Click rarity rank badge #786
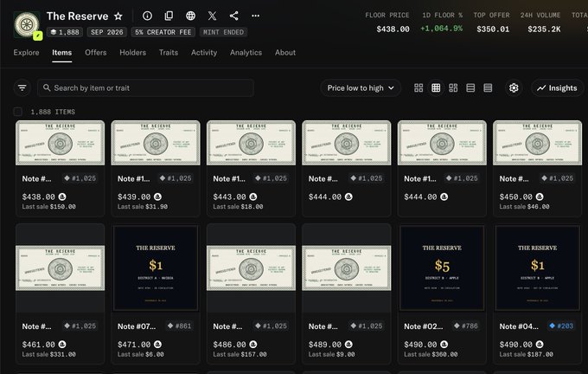 click(466, 326)
